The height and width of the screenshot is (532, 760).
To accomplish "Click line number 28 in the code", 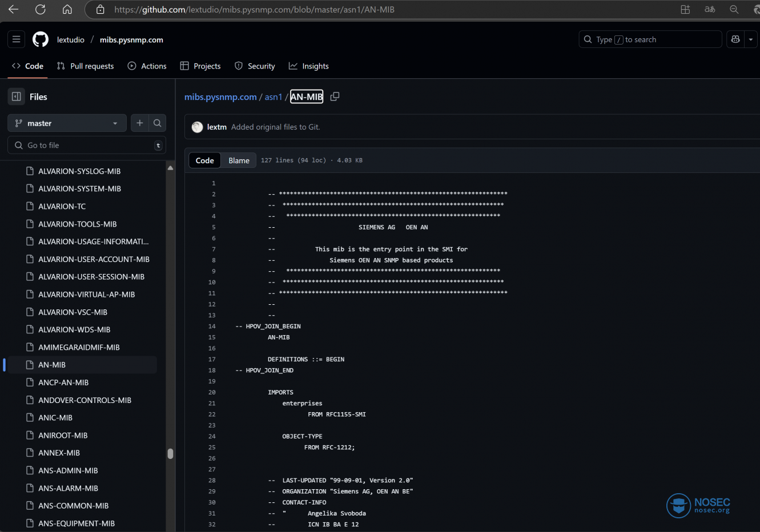I will coord(212,480).
